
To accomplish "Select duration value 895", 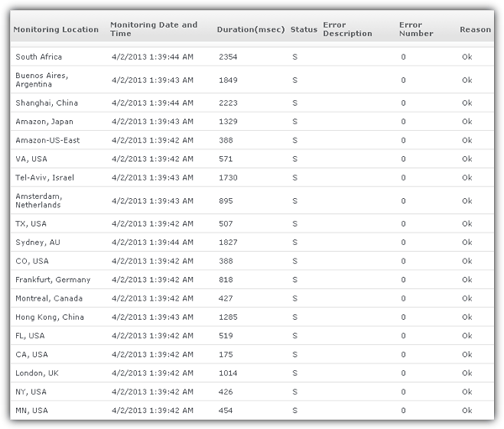I will tap(226, 201).
